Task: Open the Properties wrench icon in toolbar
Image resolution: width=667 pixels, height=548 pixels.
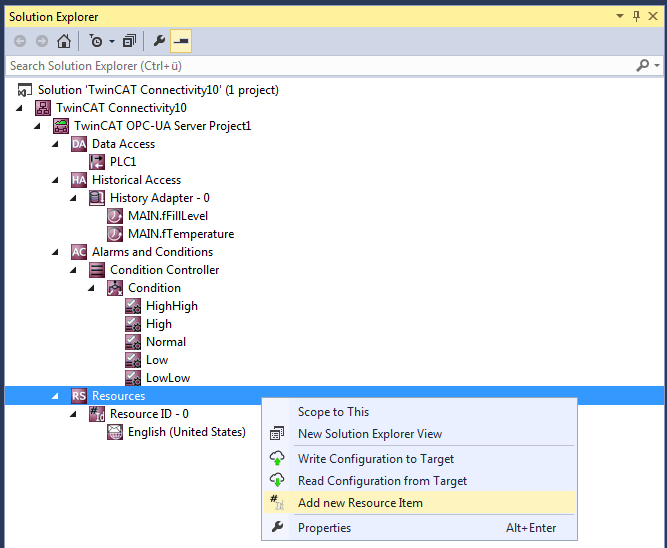Action: (x=159, y=41)
